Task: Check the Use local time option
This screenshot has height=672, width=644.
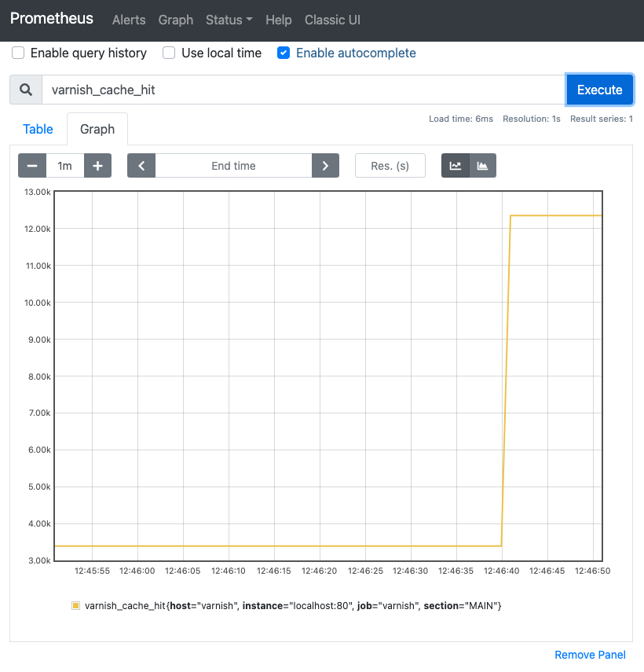Action: (169, 53)
